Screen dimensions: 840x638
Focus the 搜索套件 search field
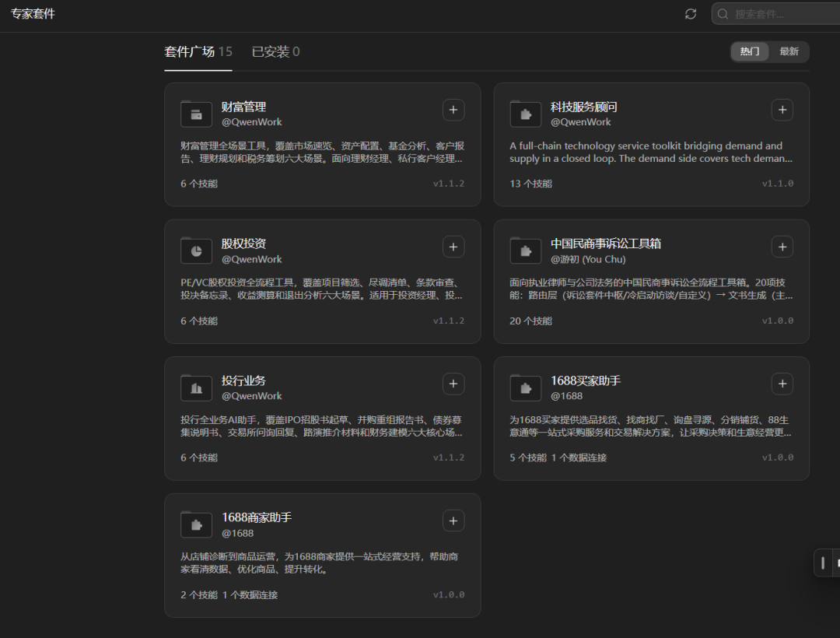tap(775, 14)
